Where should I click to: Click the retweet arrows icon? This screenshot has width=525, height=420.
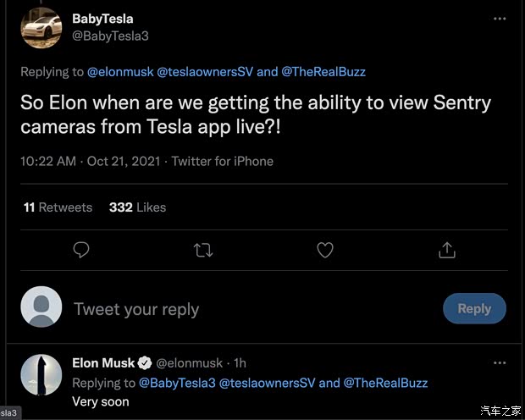(x=203, y=250)
